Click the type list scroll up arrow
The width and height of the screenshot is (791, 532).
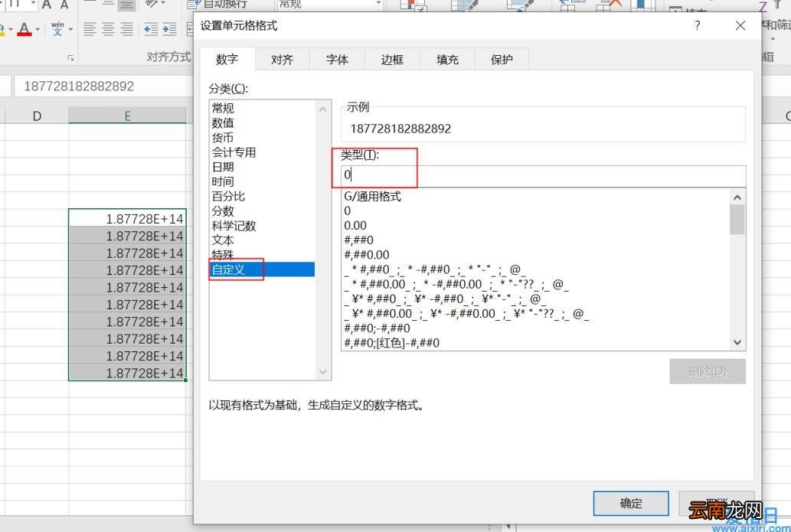(x=737, y=197)
